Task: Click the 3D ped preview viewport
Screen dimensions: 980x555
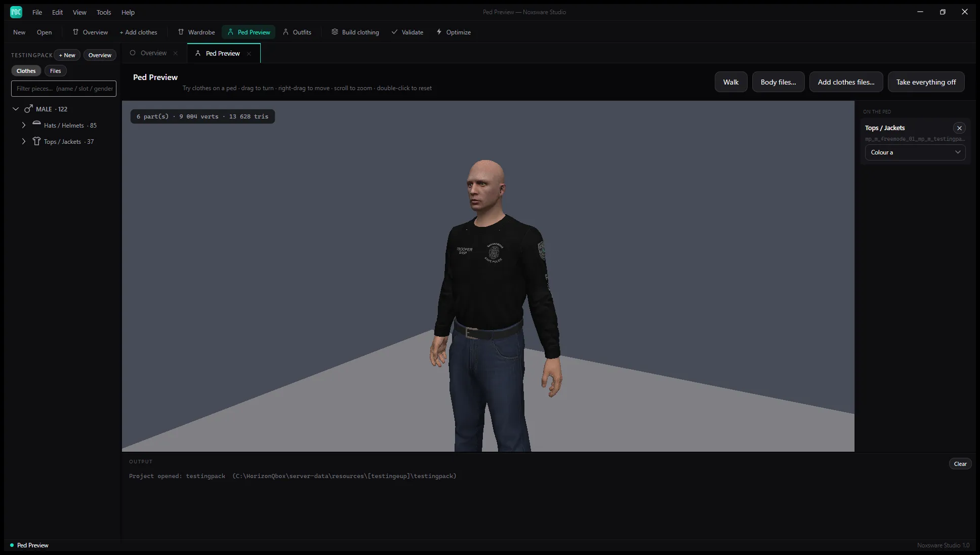Action: tap(488, 276)
